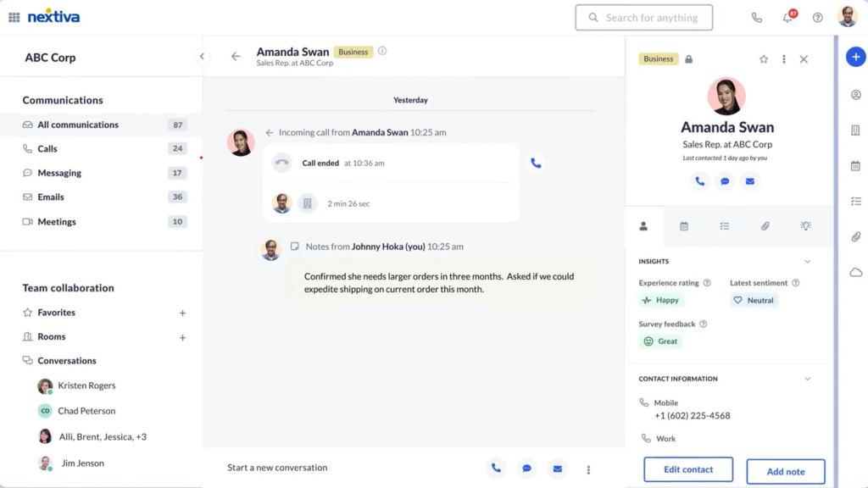The image size is (868, 488).
Task: Collapse the INSIGHTS section
Action: [809, 261]
